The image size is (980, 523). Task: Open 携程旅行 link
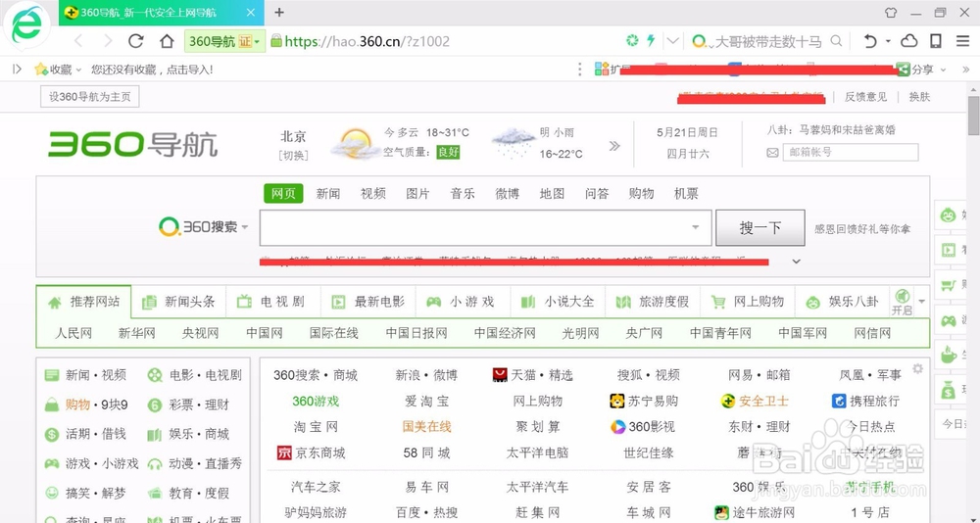coord(865,401)
